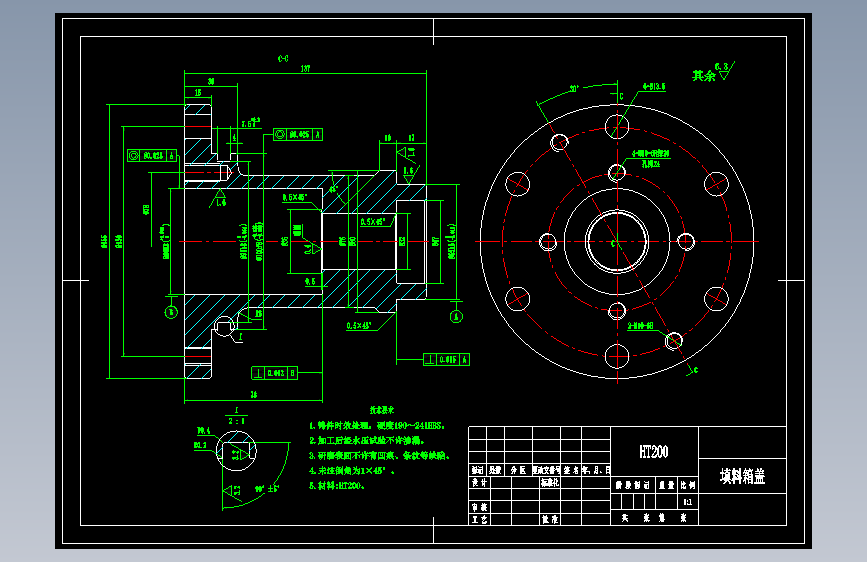
Task: Click the 4-Ø13.5 hole callout
Action: pos(654,87)
